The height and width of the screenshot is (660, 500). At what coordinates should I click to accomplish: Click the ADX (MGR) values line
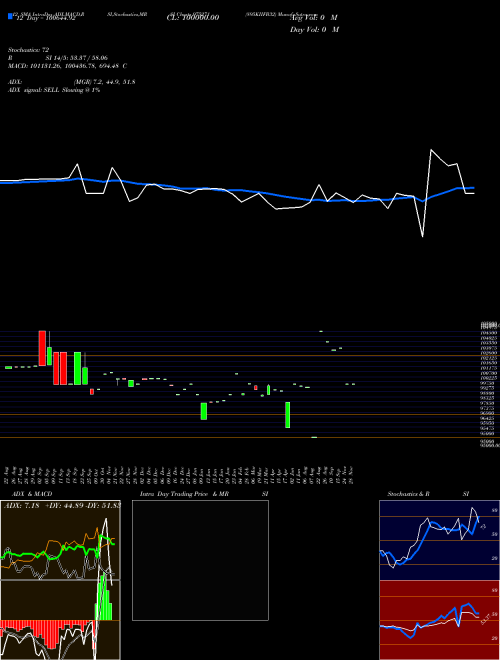pyautogui.click(x=72, y=82)
